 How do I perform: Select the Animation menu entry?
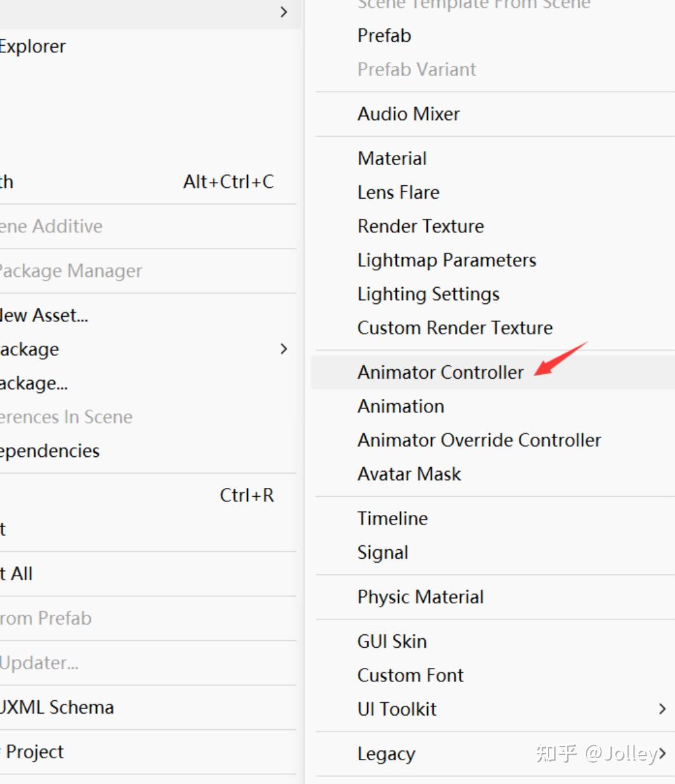pos(401,407)
